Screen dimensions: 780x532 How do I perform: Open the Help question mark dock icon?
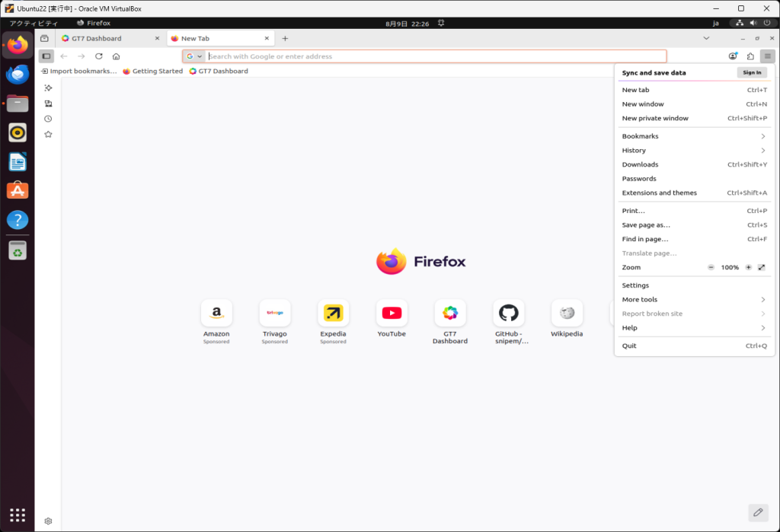click(18, 220)
